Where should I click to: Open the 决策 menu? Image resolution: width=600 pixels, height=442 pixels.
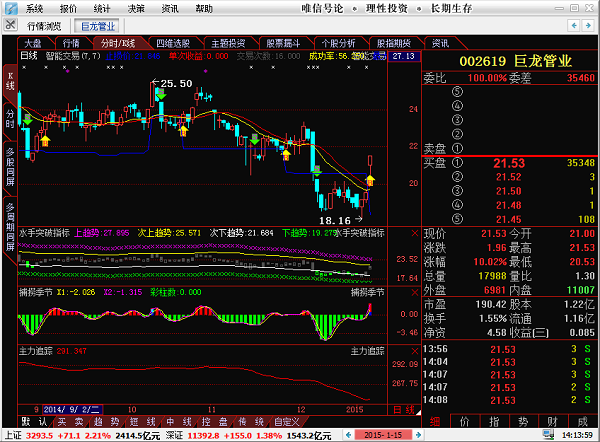click(x=136, y=8)
